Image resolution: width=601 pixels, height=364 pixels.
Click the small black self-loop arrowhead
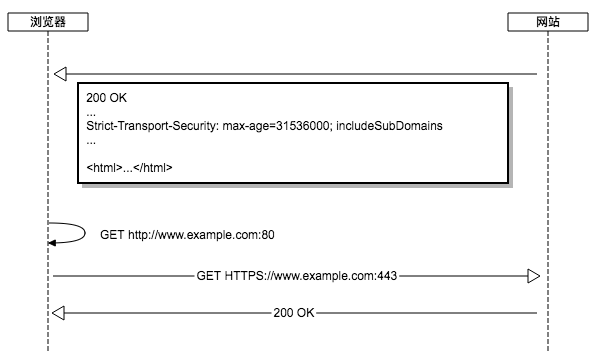[52, 243]
